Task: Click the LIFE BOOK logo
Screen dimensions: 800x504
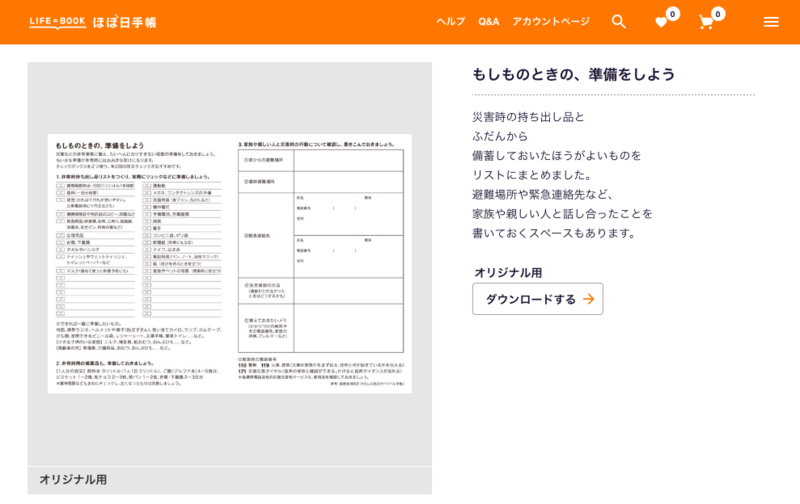Action: click(57, 22)
